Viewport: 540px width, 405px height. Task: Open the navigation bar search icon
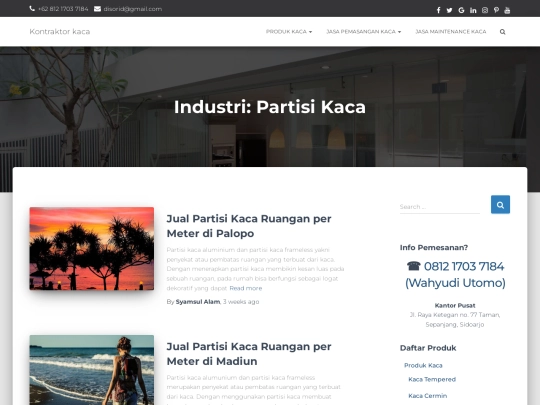tap(502, 32)
